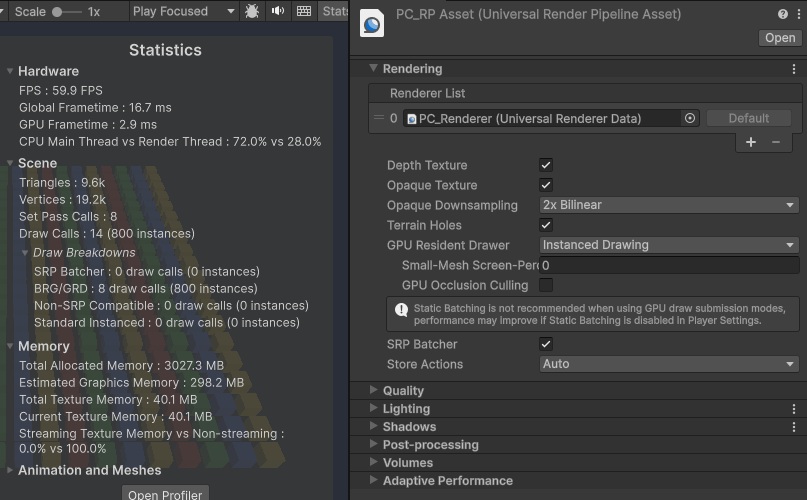Expand the Post-processing section
Viewport: 807px width, 500px height.
(374, 444)
